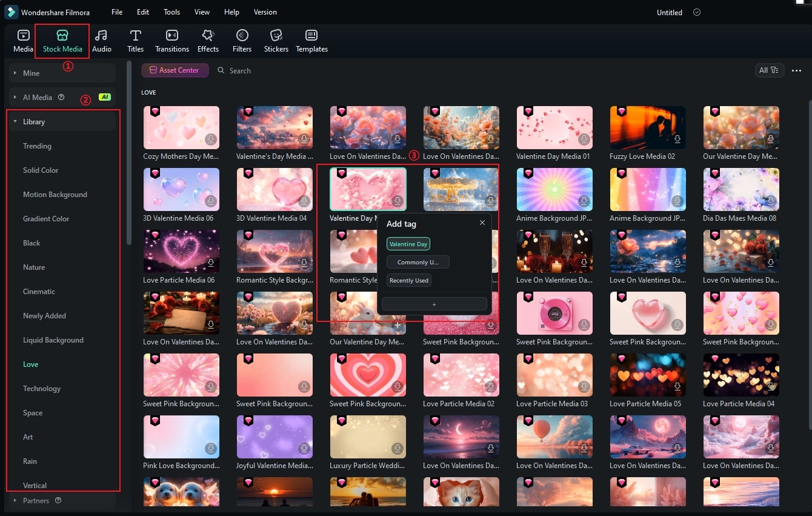
Task: Select Trending in the Library list
Action: (37, 146)
